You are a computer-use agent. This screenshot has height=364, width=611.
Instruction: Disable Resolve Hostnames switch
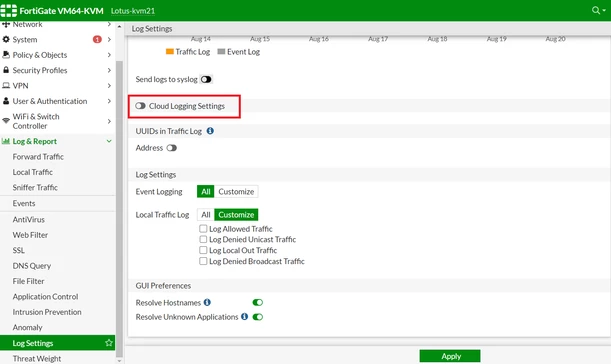point(258,302)
